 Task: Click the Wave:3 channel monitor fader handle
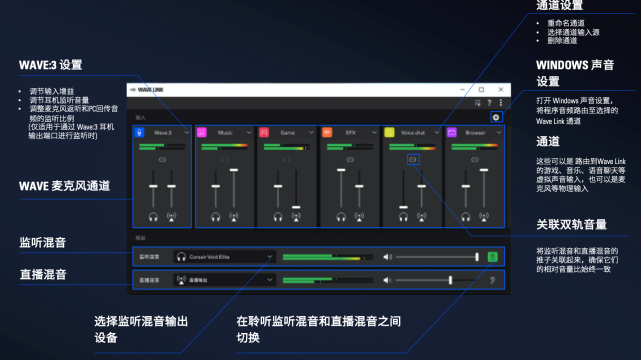pyautogui.click(x=153, y=186)
